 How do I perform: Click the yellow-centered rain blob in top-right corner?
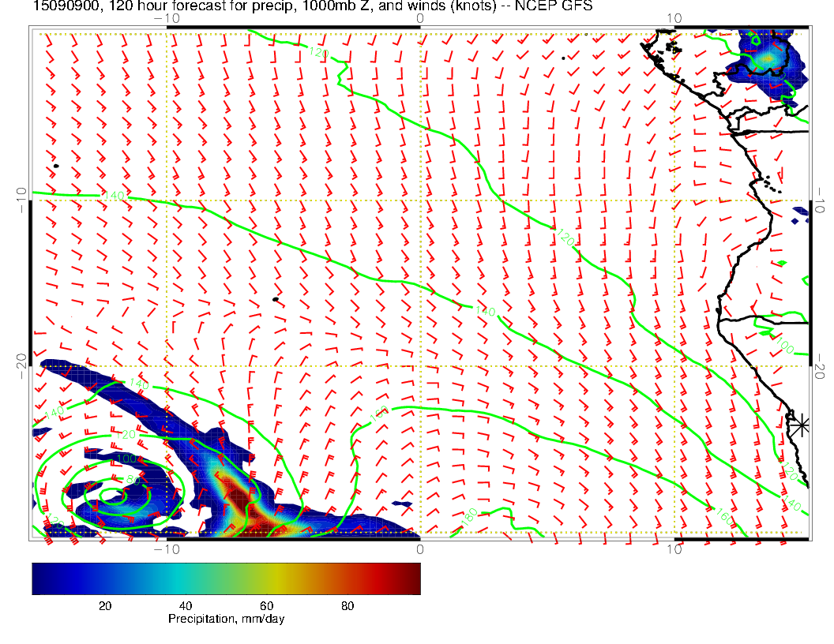(x=768, y=58)
